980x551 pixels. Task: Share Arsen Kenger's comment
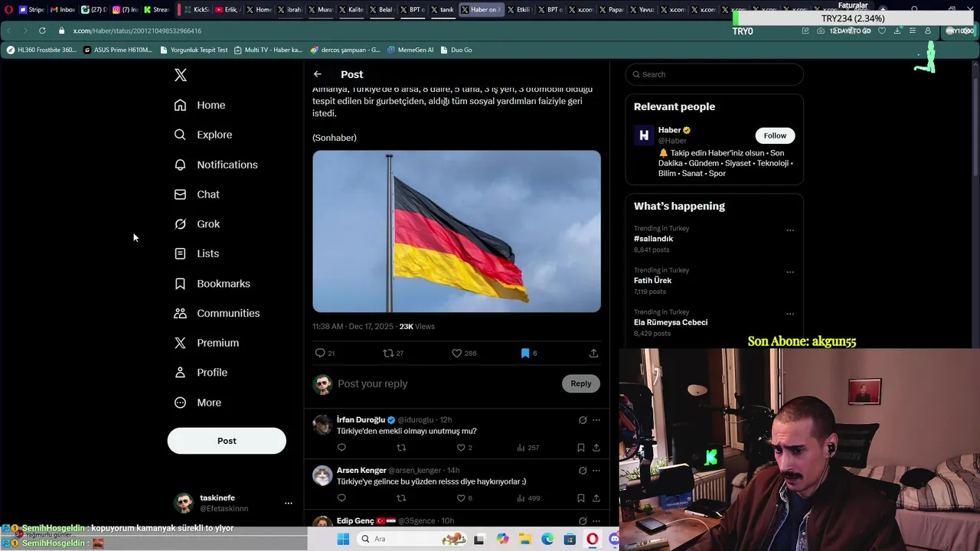[596, 498]
